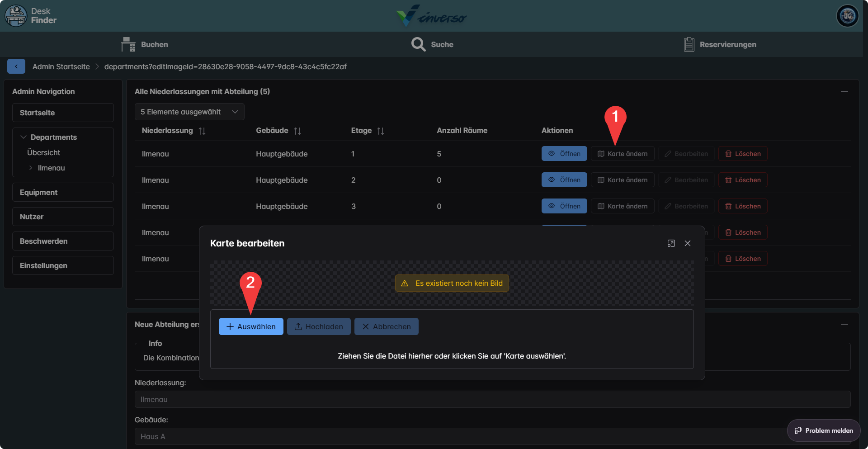Click Öffnen for Etage 3 row
868x449 pixels.
[564, 206]
